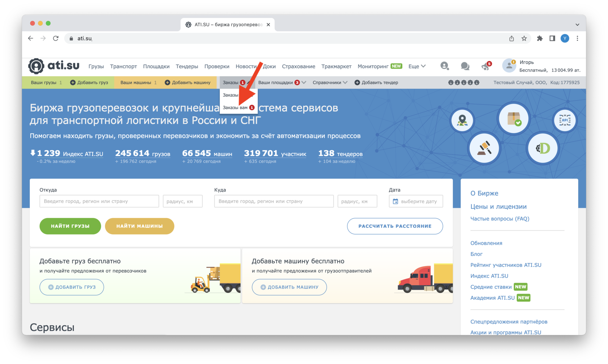This screenshot has height=364, width=608.
Task: Click the ati.su logo
Action: click(54, 66)
